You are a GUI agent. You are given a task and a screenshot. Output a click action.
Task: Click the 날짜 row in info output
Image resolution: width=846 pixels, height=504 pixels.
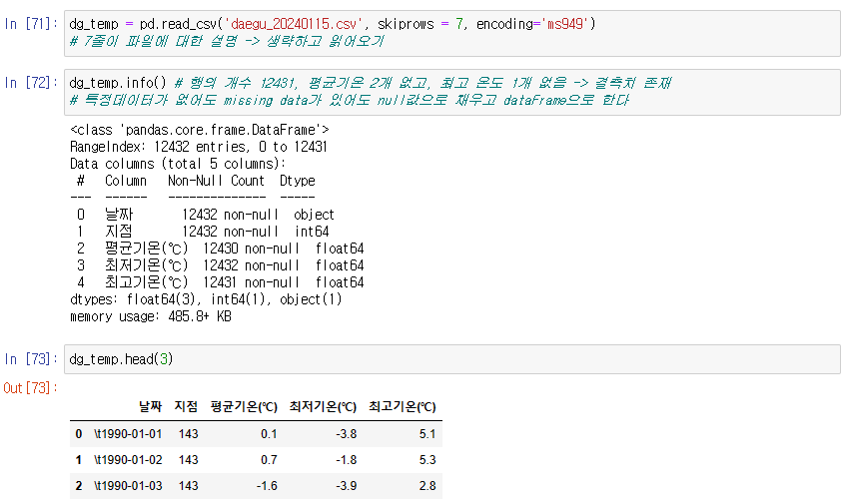click(206, 215)
